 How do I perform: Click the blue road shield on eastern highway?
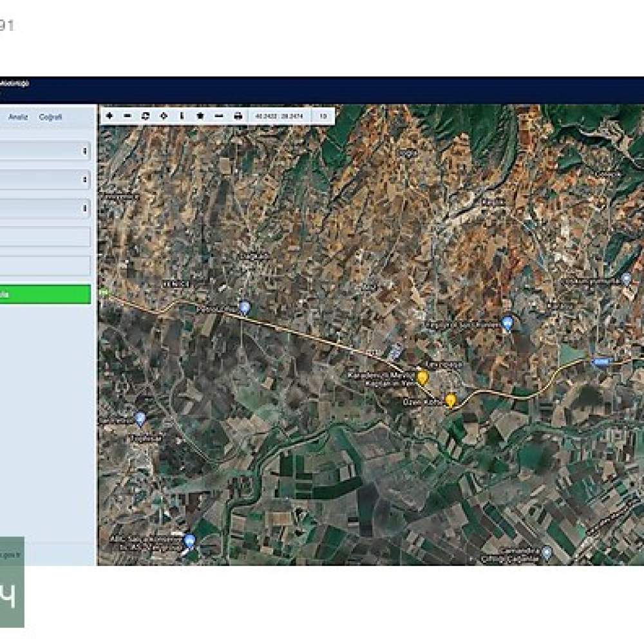tap(601, 362)
